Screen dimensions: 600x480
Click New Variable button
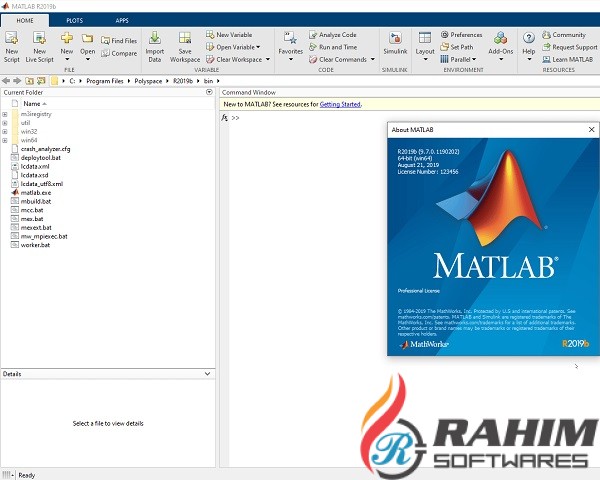click(229, 34)
